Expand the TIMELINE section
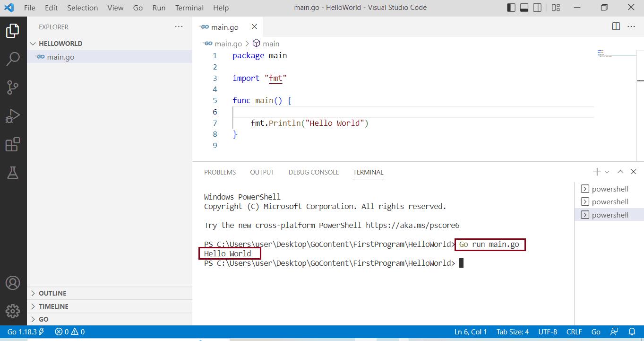 (x=53, y=306)
